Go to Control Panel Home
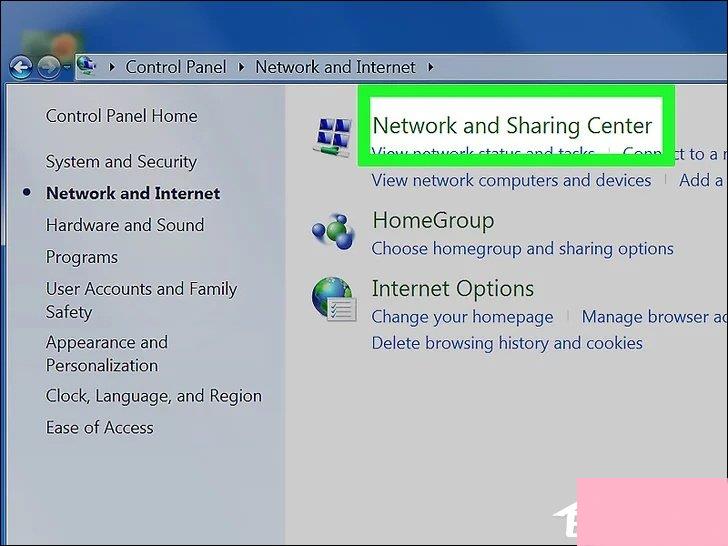Screen dimensions: 728x546 coord(122,116)
